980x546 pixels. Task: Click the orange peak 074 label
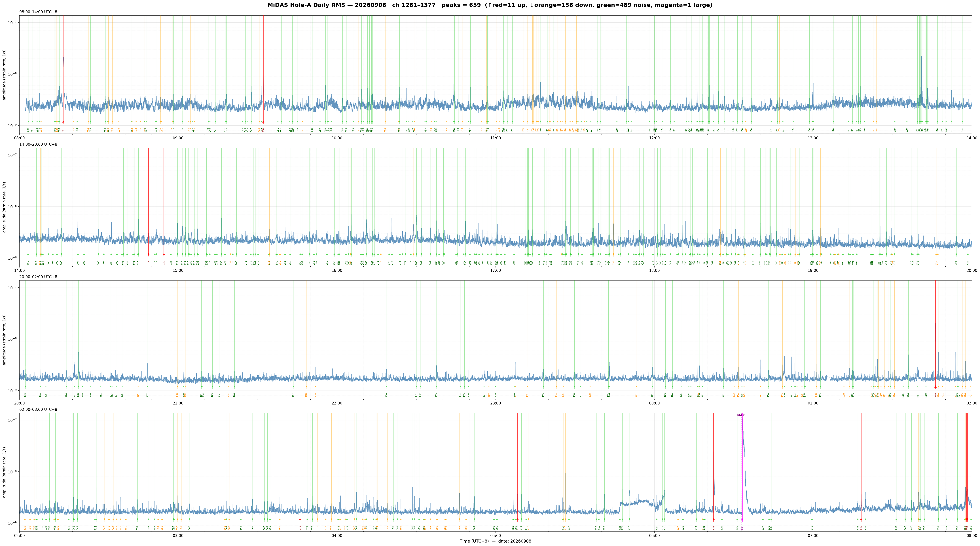[x=385, y=130]
